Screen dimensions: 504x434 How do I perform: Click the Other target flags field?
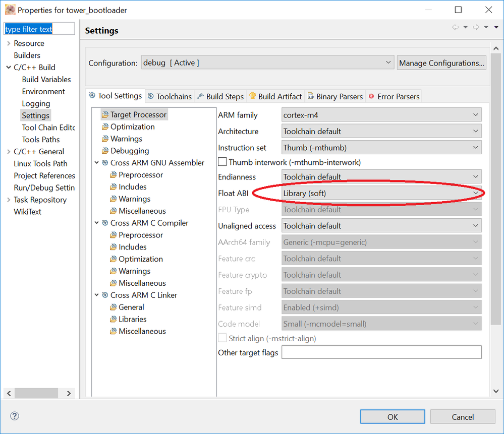pyautogui.click(x=381, y=352)
